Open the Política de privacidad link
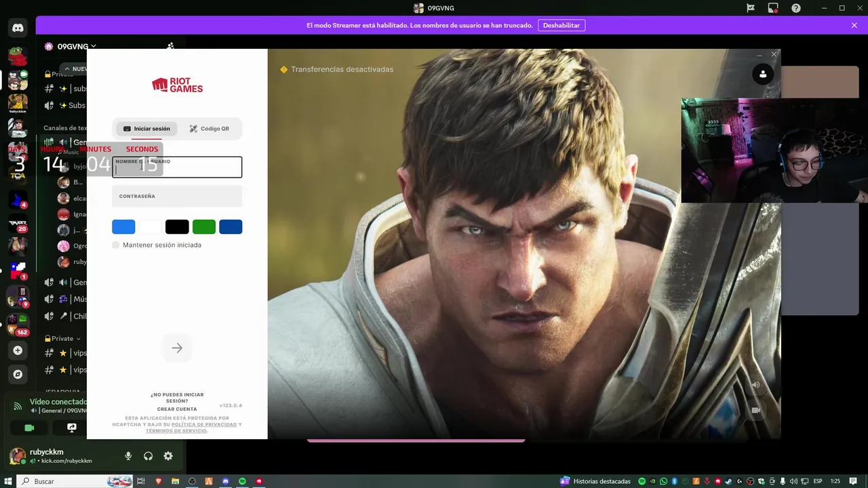The width and height of the screenshot is (868, 488). (x=204, y=424)
